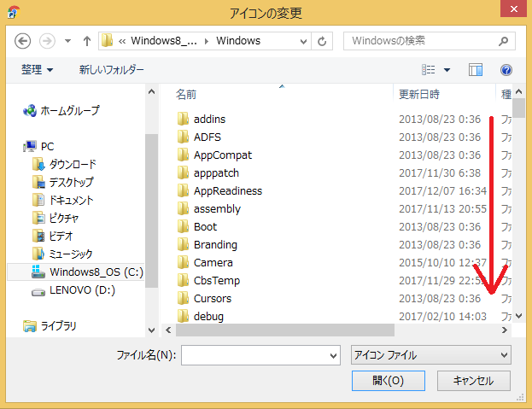Open the view options dropdown arrow
The height and width of the screenshot is (409, 532).
447,70
